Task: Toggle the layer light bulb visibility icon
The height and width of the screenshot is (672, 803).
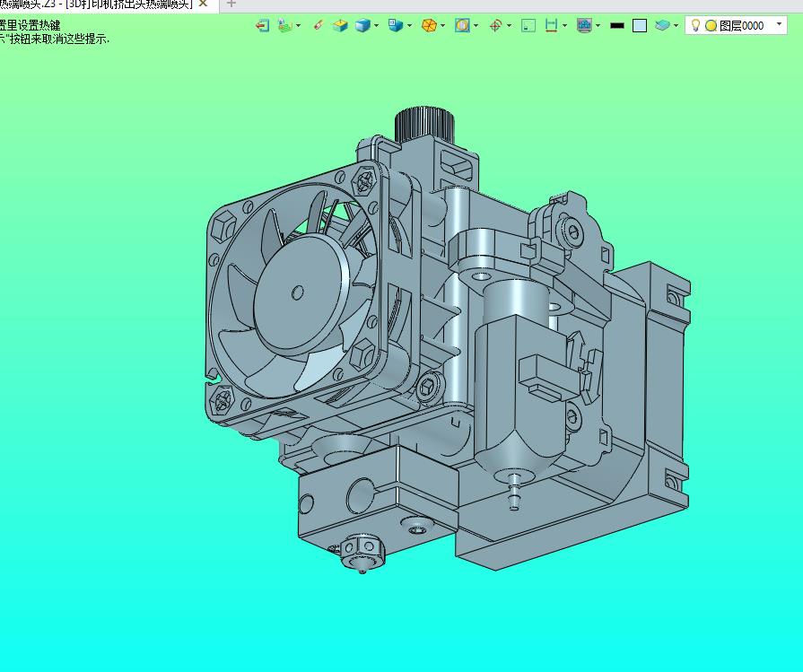Action: click(x=695, y=25)
